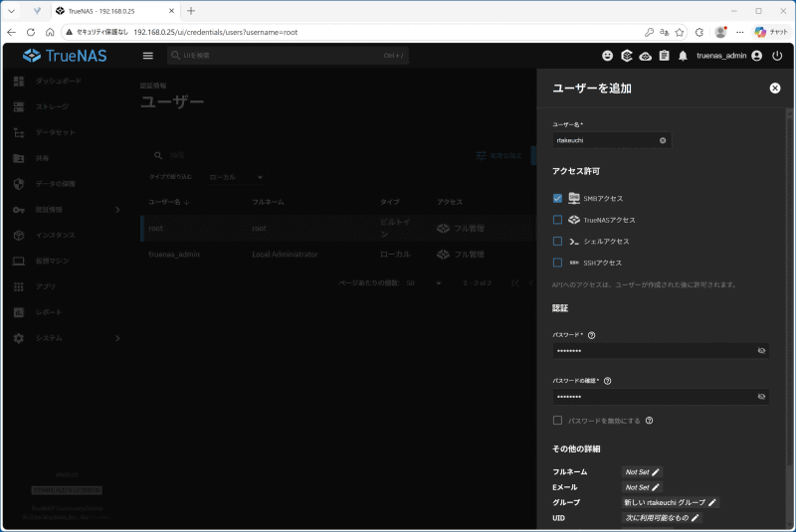Show help for the Confirm Password field
Screen dimensions: 796x532
tap(607, 381)
